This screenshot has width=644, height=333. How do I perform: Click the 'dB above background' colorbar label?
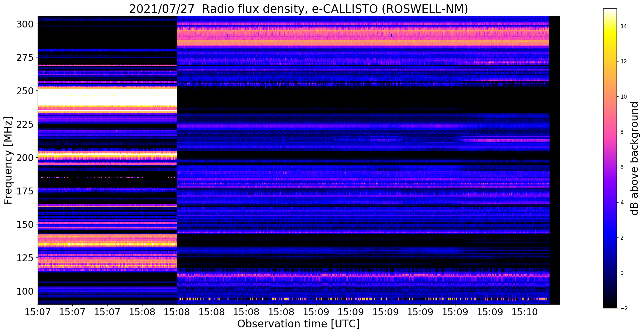(634, 159)
